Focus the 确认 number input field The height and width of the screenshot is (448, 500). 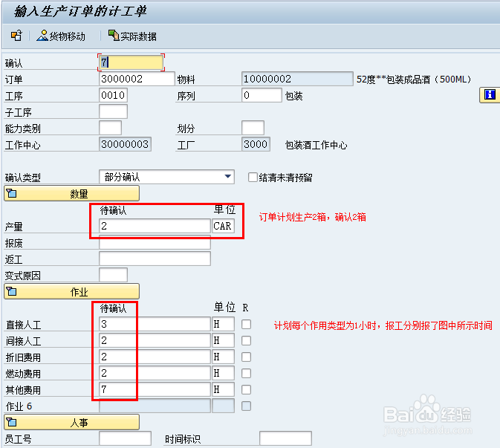131,62
